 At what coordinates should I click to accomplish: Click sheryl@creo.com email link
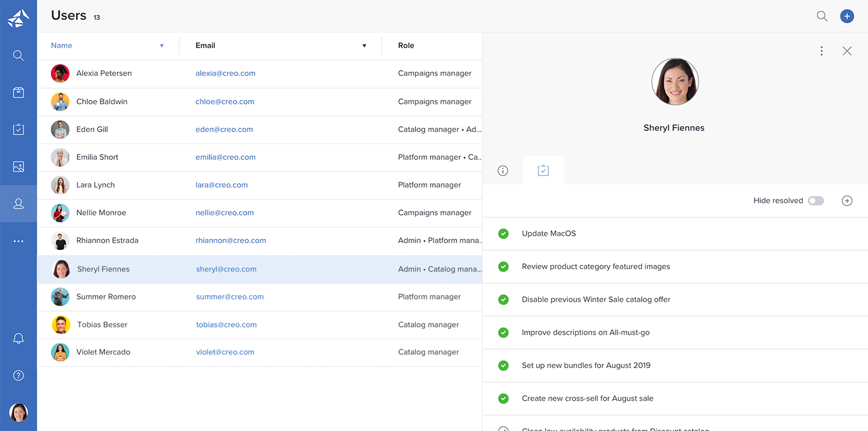click(226, 269)
